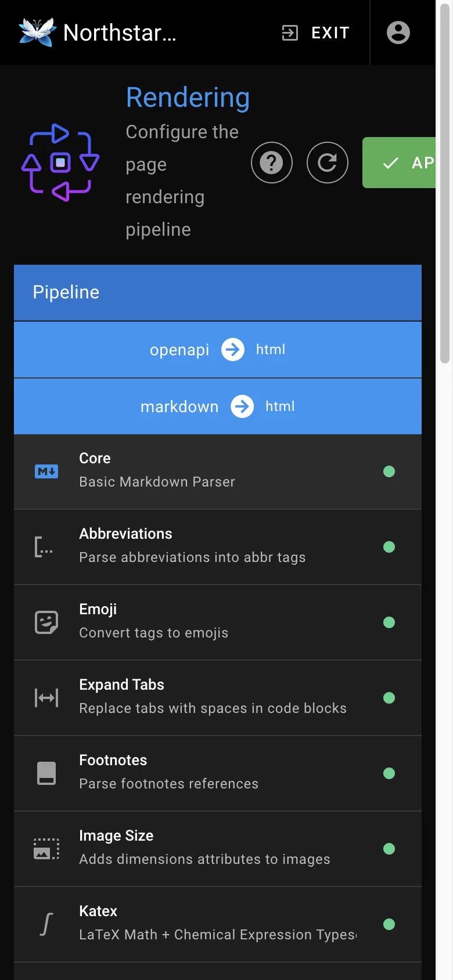Click the page vertical scrollbar thumb
The height and width of the screenshot is (980, 453).
(x=445, y=183)
